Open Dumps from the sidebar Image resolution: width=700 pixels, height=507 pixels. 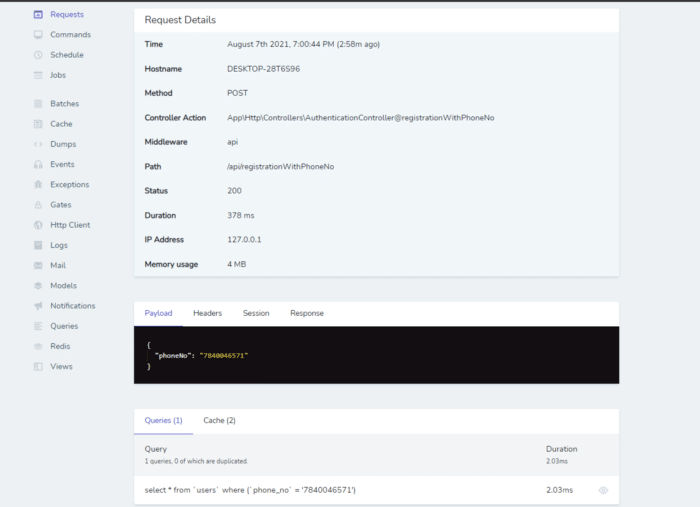(x=63, y=144)
